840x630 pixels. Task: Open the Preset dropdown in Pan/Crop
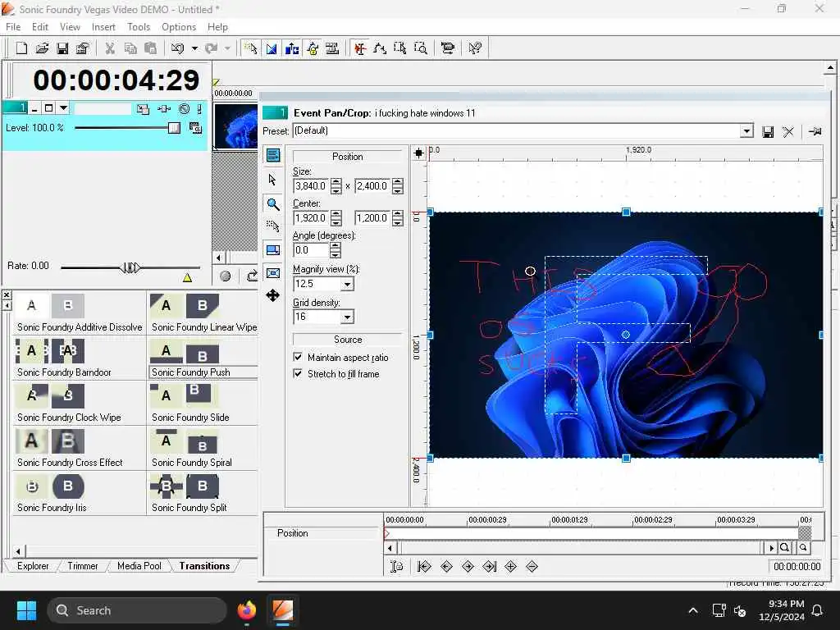click(x=746, y=131)
